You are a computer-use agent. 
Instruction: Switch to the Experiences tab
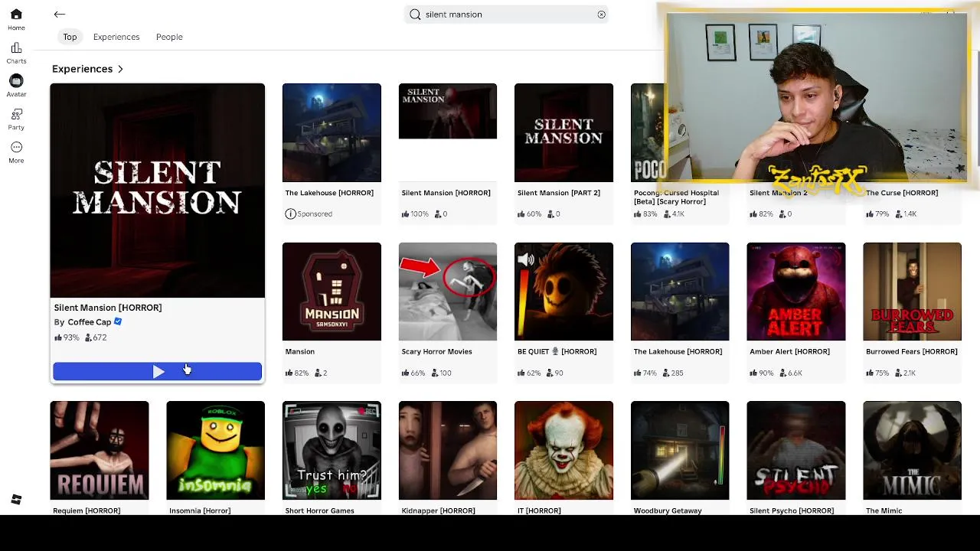click(116, 37)
